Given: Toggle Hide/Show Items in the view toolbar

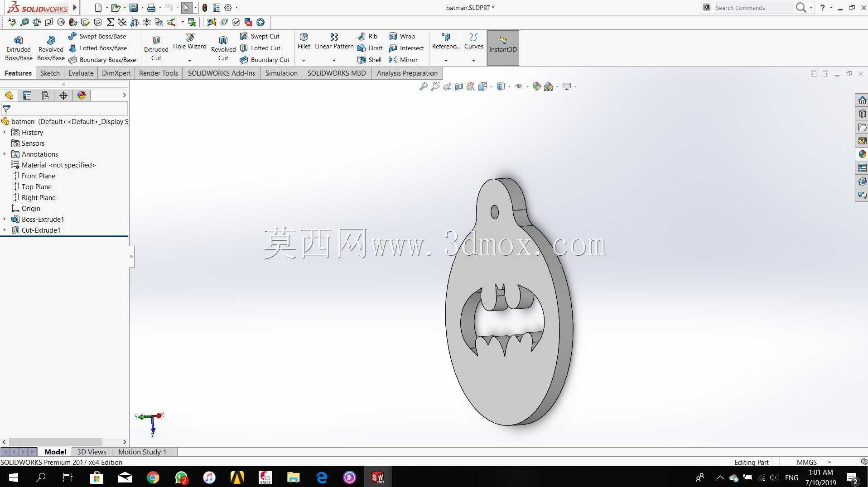Looking at the screenshot, I should pos(519,86).
